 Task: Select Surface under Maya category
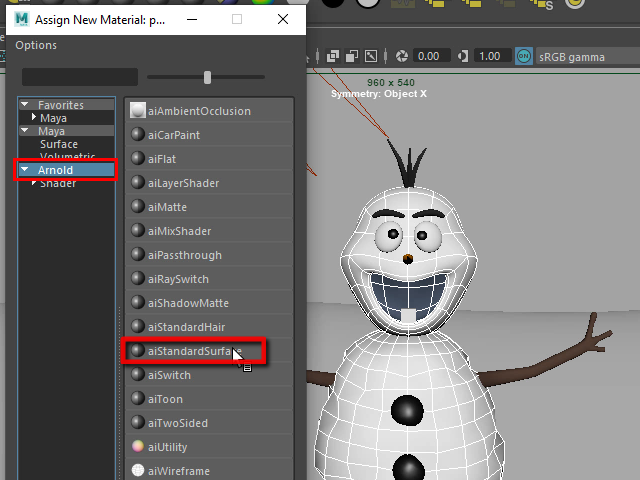click(x=59, y=144)
